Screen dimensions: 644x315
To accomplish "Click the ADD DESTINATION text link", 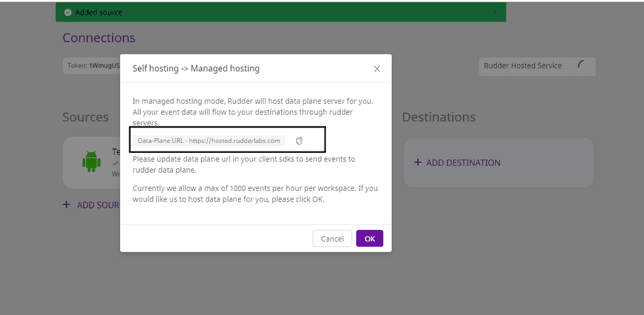I will click(x=464, y=163).
